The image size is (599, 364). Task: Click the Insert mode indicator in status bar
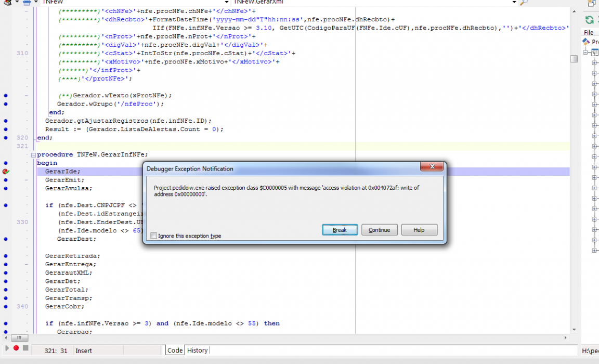click(x=84, y=350)
